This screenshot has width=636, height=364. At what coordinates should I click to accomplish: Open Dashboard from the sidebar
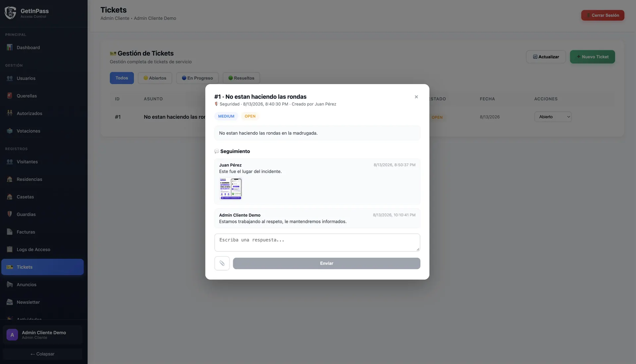(x=42, y=47)
